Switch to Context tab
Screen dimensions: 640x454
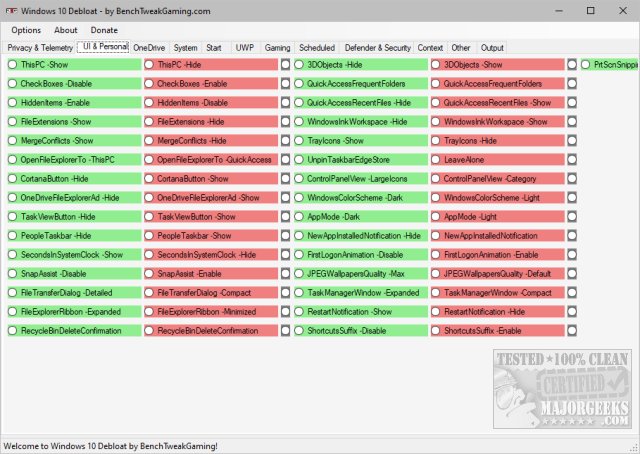(430, 48)
